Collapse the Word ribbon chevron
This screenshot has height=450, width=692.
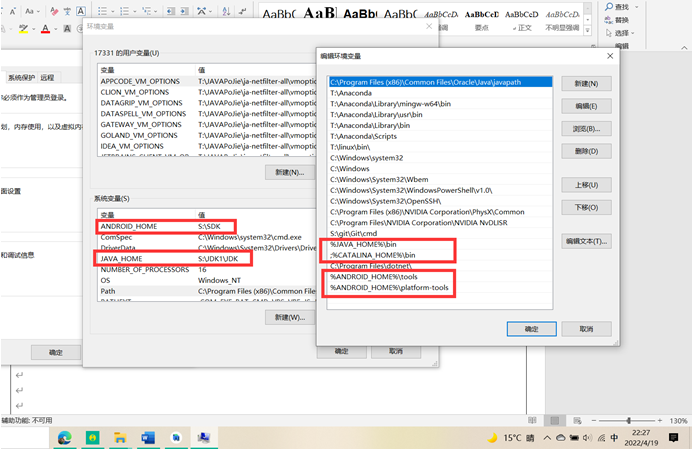[x=684, y=47]
